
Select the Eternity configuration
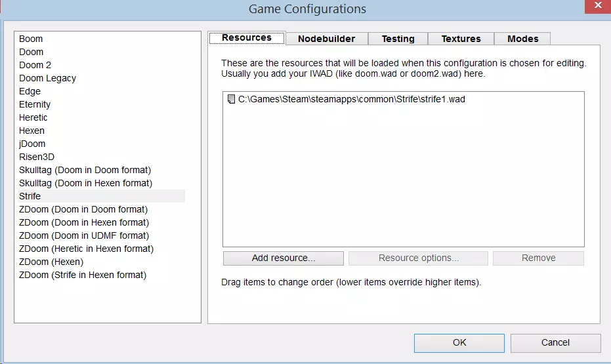click(35, 104)
